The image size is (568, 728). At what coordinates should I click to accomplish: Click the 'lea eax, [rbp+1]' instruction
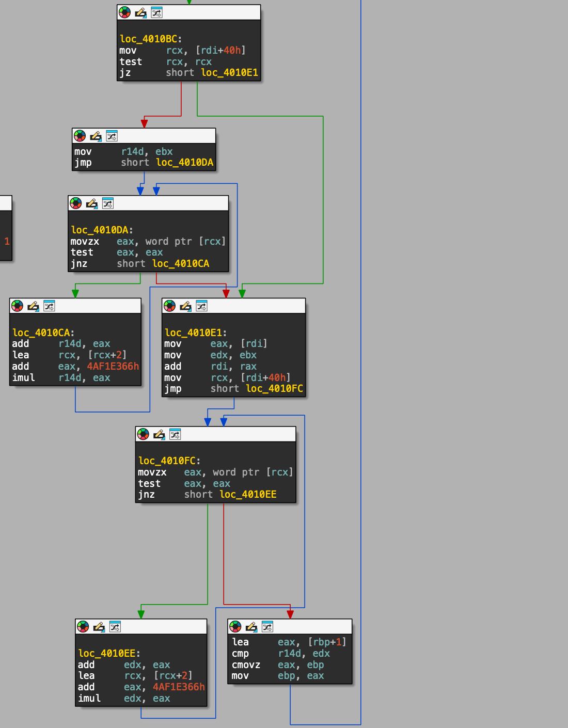289,642
